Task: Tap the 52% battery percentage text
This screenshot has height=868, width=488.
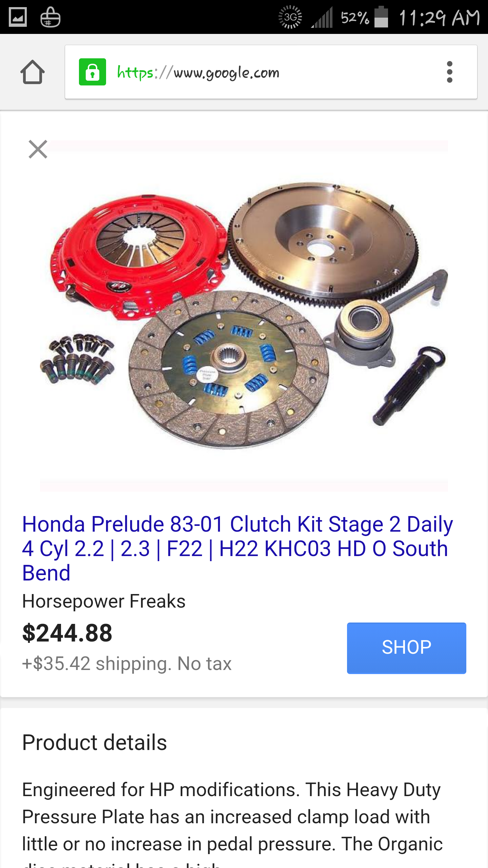Action: [x=354, y=18]
